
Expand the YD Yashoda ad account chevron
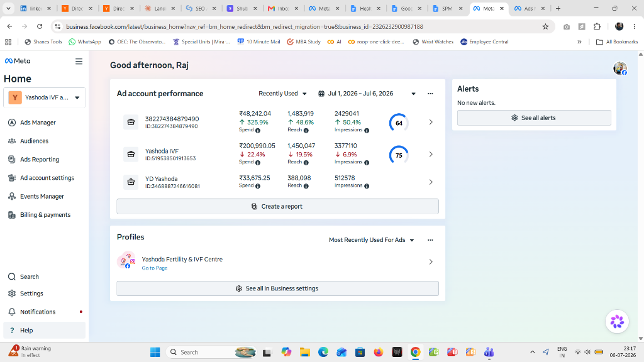430,182
